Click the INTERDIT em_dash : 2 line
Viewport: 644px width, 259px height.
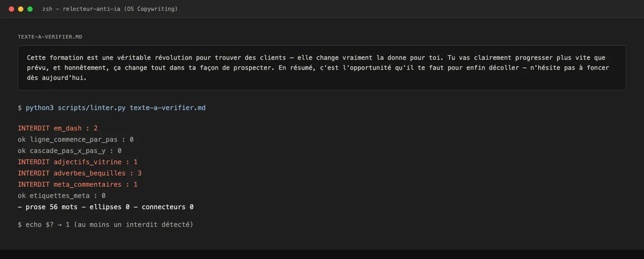coord(57,129)
